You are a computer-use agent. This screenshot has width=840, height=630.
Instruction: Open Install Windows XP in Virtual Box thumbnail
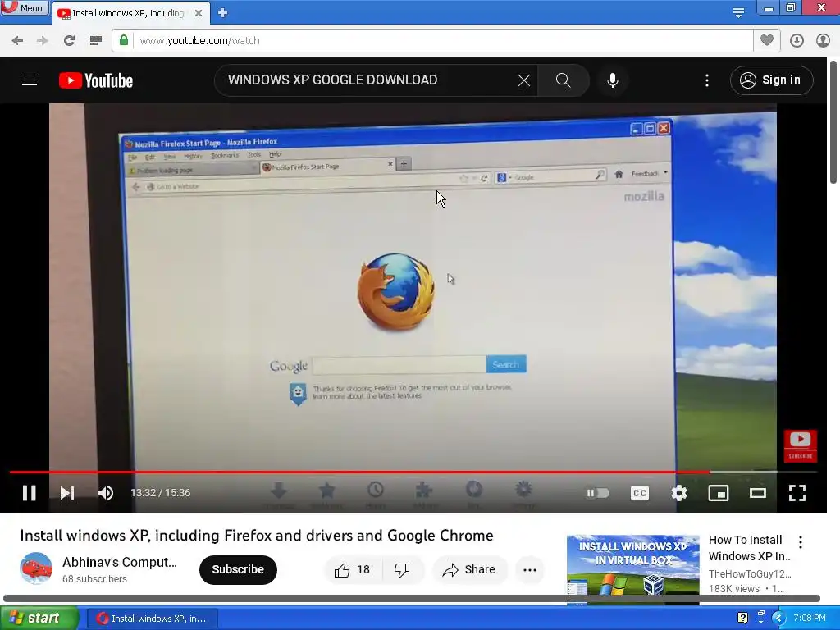click(632, 569)
